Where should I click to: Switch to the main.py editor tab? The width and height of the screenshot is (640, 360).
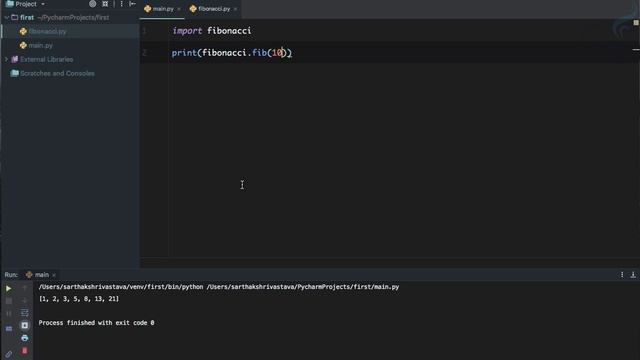click(x=163, y=9)
